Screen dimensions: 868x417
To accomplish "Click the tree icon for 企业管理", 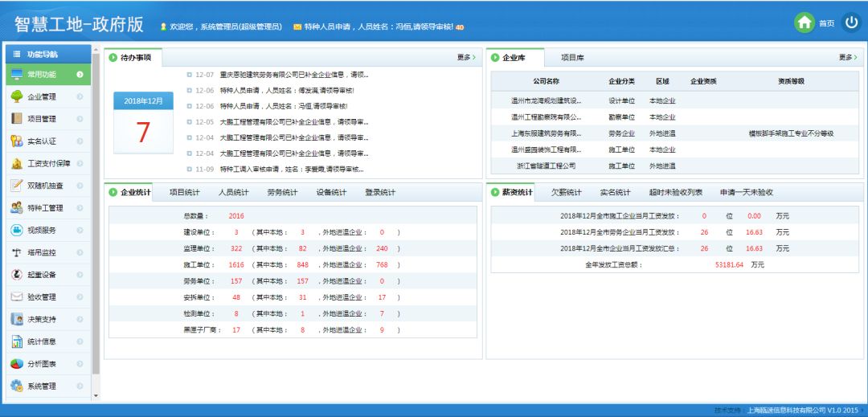I will tap(17, 96).
